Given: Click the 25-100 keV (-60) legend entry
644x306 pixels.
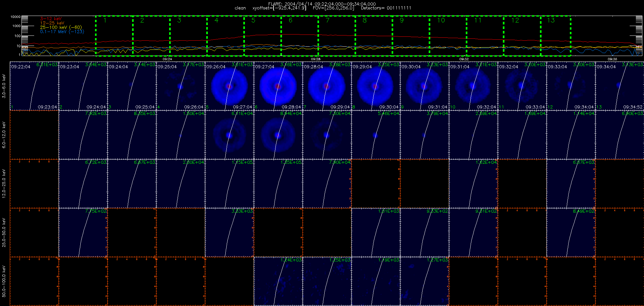Looking at the screenshot, I should click(61, 27).
